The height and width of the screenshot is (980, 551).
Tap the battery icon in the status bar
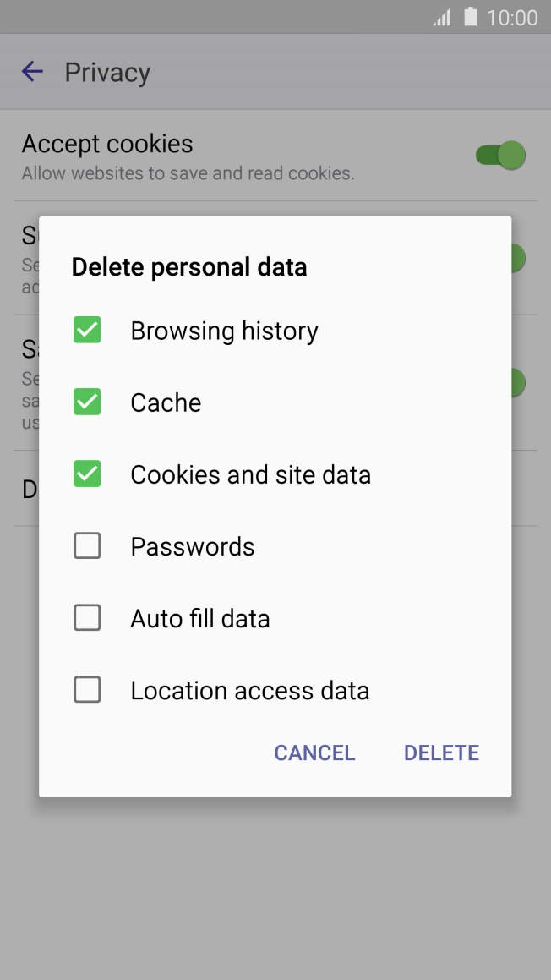point(470,16)
